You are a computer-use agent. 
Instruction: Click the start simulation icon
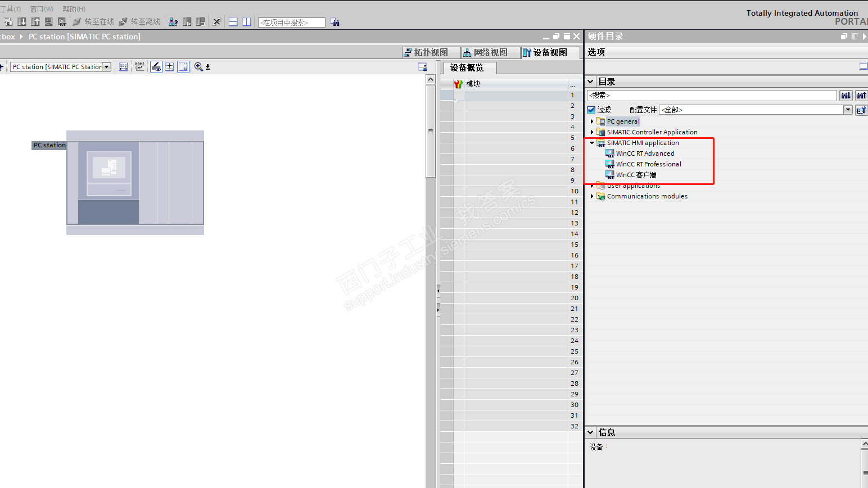(49, 22)
